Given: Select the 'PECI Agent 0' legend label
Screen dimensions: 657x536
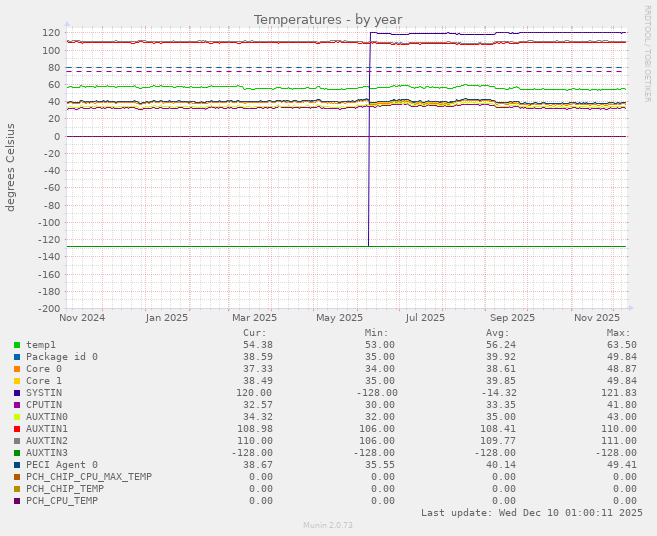Looking at the screenshot, I should (62, 465).
